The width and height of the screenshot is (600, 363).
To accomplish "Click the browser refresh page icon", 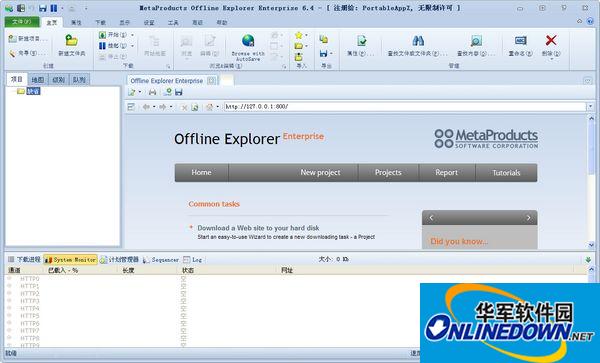I will pos(195,107).
